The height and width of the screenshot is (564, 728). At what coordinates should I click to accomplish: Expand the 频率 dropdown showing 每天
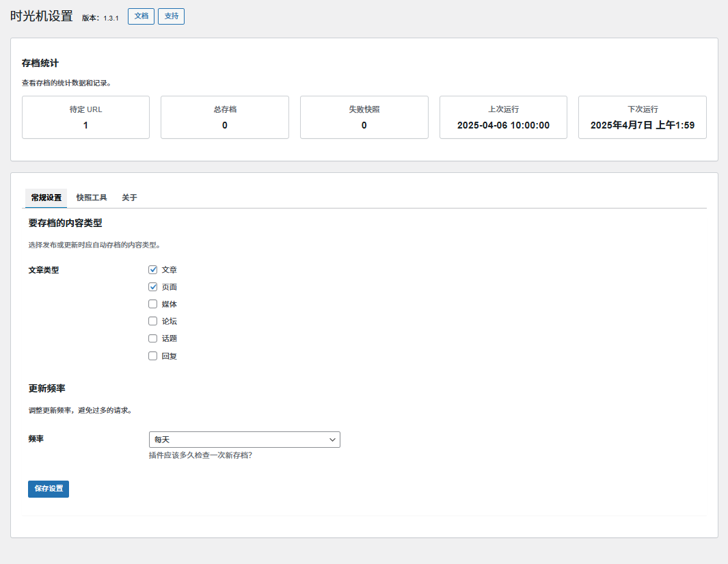tap(244, 440)
